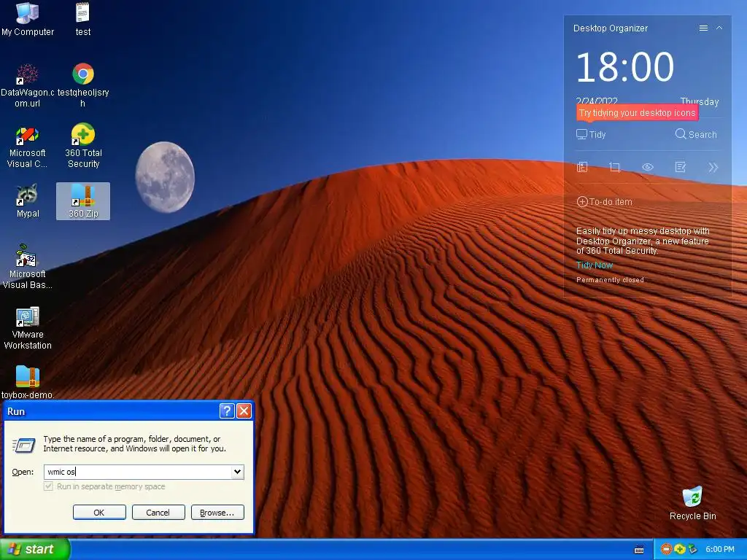747x560 pixels.
Task: Close the Run dialog
Action: tap(244, 411)
